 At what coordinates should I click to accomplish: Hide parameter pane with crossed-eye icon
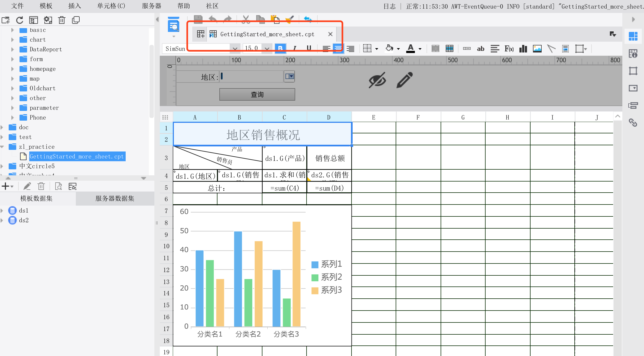click(x=377, y=80)
